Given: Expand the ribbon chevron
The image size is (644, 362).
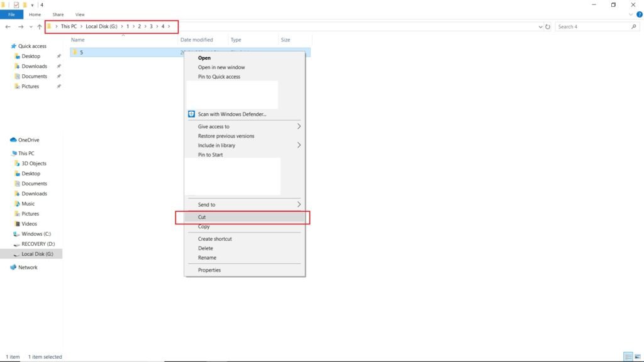Looking at the screenshot, I should click(x=631, y=14).
